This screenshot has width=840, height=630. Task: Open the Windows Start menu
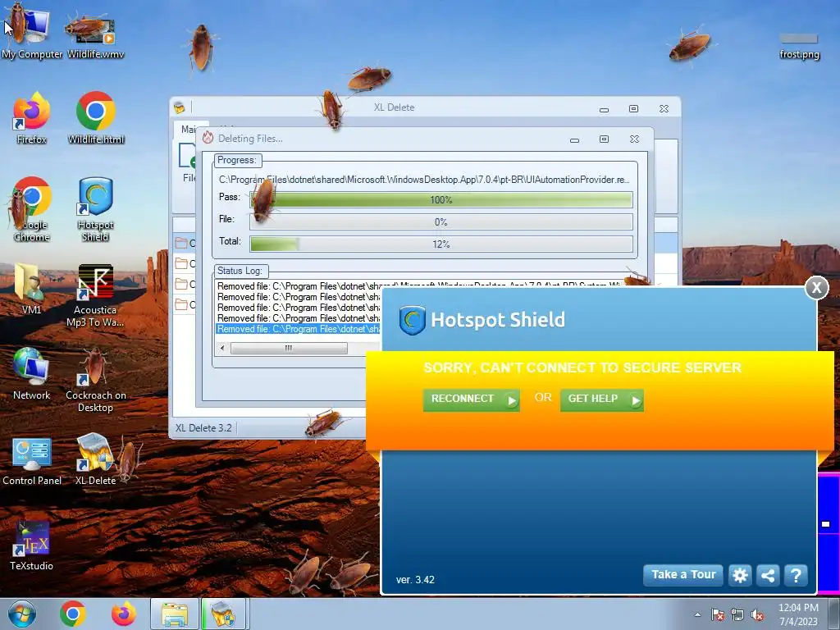(x=22, y=614)
